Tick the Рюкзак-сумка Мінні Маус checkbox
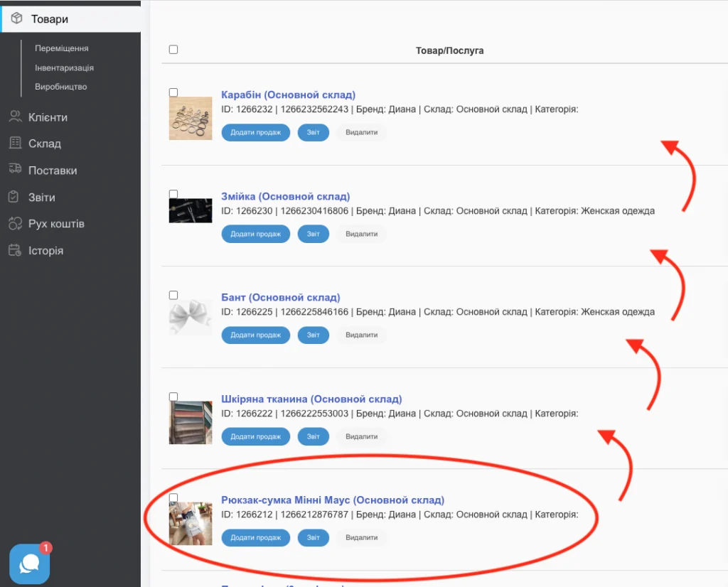This screenshot has width=728, height=587. 173,498
